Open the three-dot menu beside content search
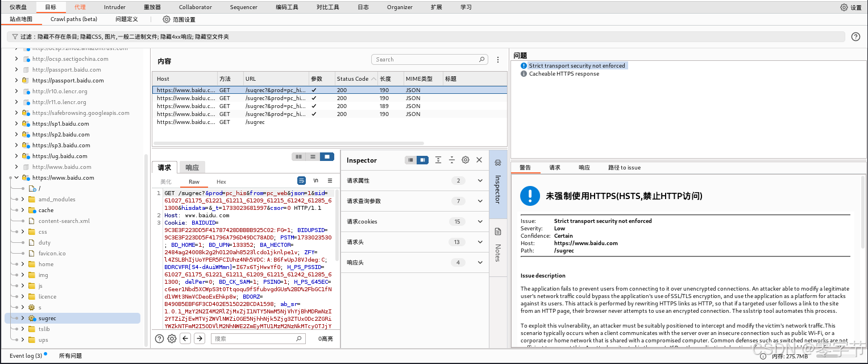The height and width of the screenshot is (364, 868). [x=498, y=60]
